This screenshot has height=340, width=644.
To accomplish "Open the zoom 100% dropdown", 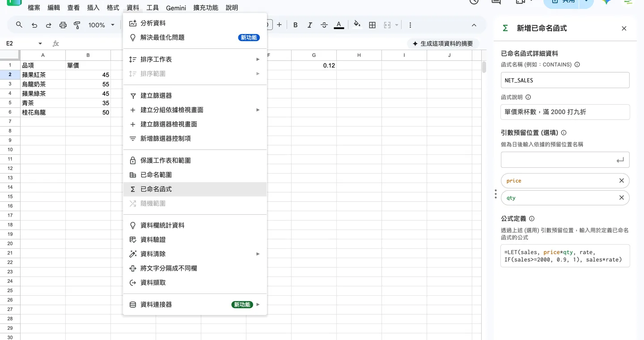I will click(102, 25).
